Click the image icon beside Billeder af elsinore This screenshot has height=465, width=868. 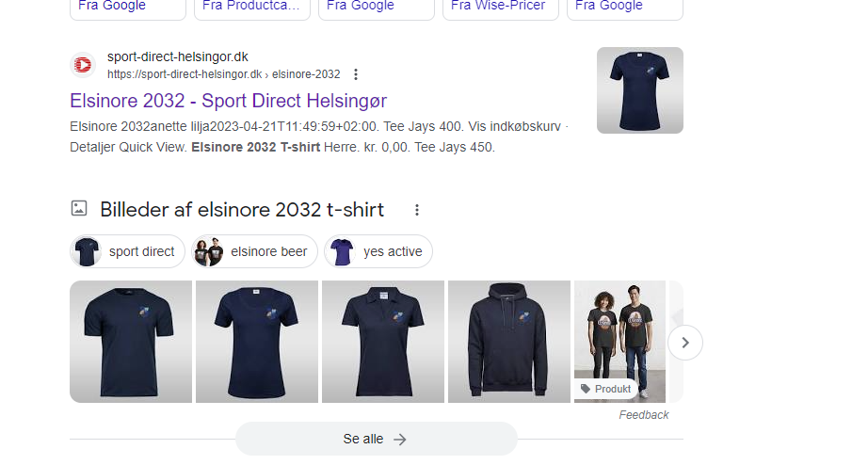tap(79, 209)
